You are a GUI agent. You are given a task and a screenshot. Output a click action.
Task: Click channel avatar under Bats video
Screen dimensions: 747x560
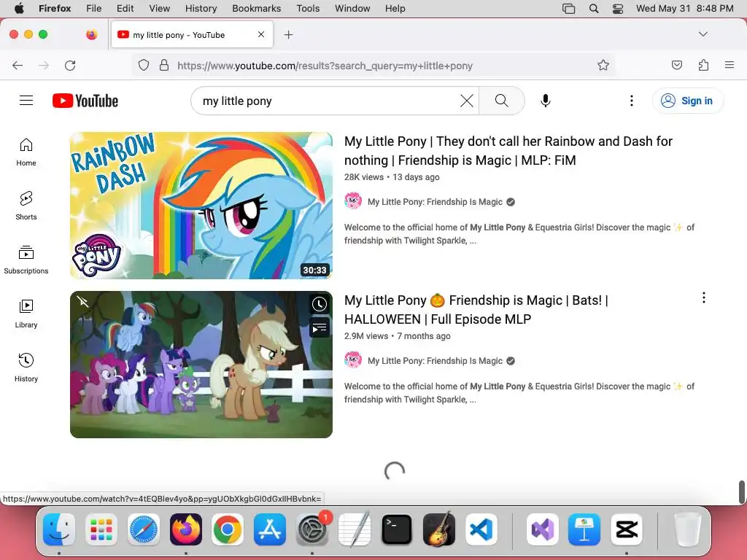tap(353, 360)
